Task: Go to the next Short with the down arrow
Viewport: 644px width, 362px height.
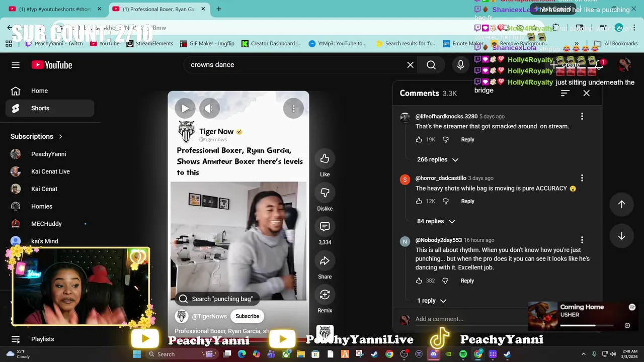Action: coord(621,236)
